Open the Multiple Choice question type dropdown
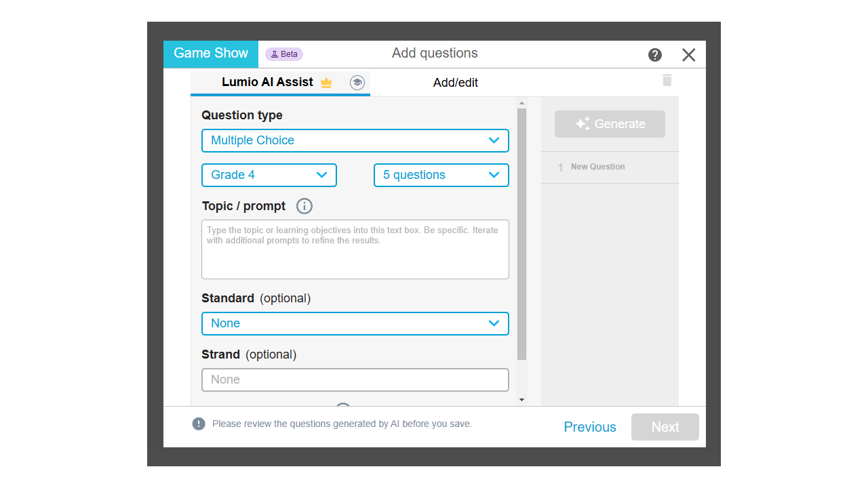Screen dimensions: 868x488 [x=355, y=140]
